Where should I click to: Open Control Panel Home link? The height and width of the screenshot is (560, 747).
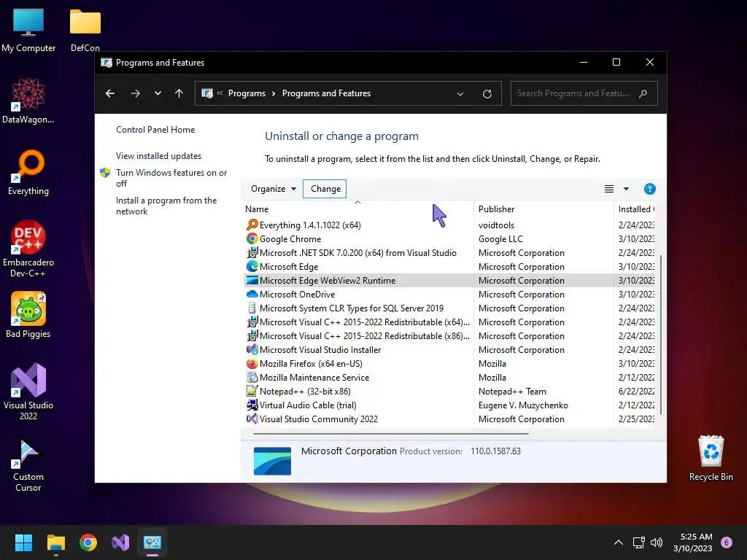click(x=155, y=130)
